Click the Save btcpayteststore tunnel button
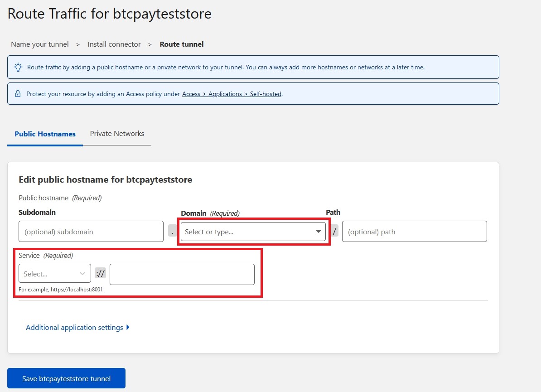 pyautogui.click(x=66, y=378)
